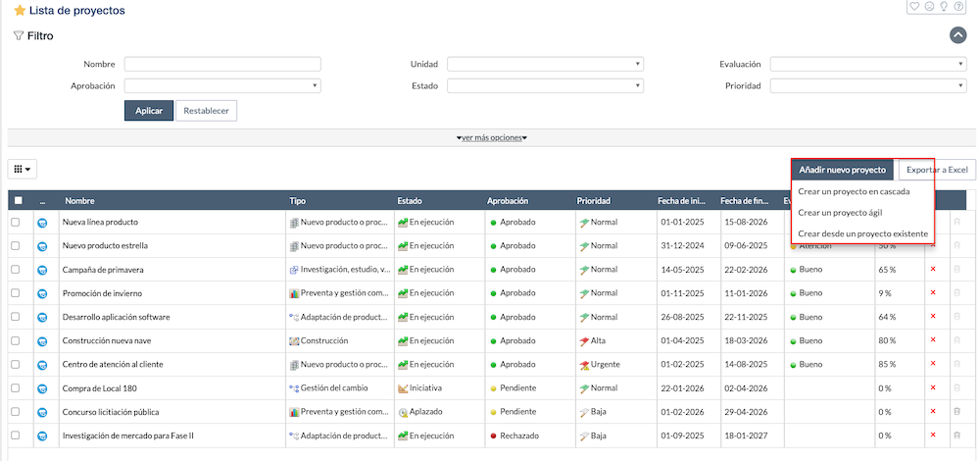Expand the Prioridad filter dropdown
980x461 pixels.
point(868,86)
